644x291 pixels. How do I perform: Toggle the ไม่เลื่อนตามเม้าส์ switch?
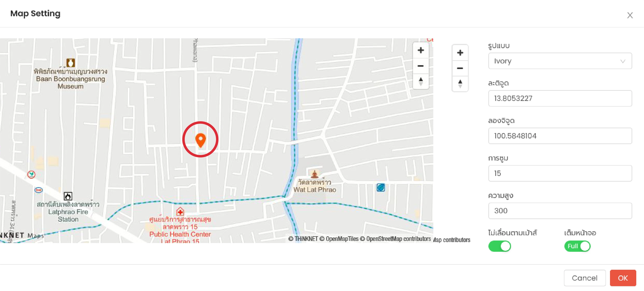coord(499,246)
